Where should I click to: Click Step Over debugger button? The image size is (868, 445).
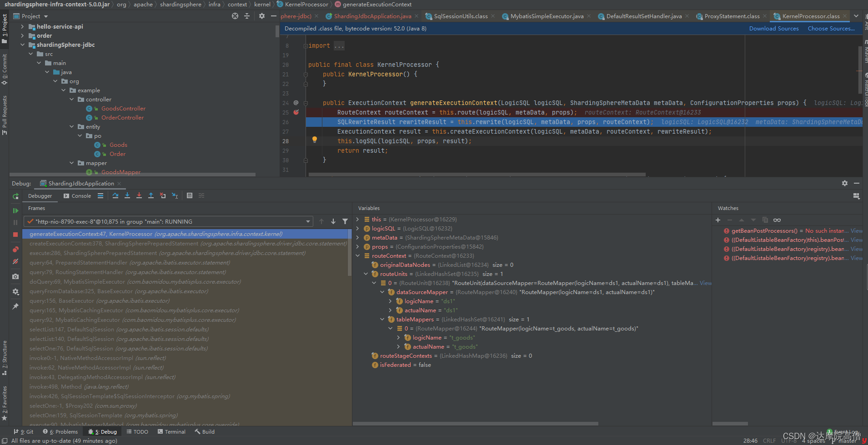(x=115, y=195)
